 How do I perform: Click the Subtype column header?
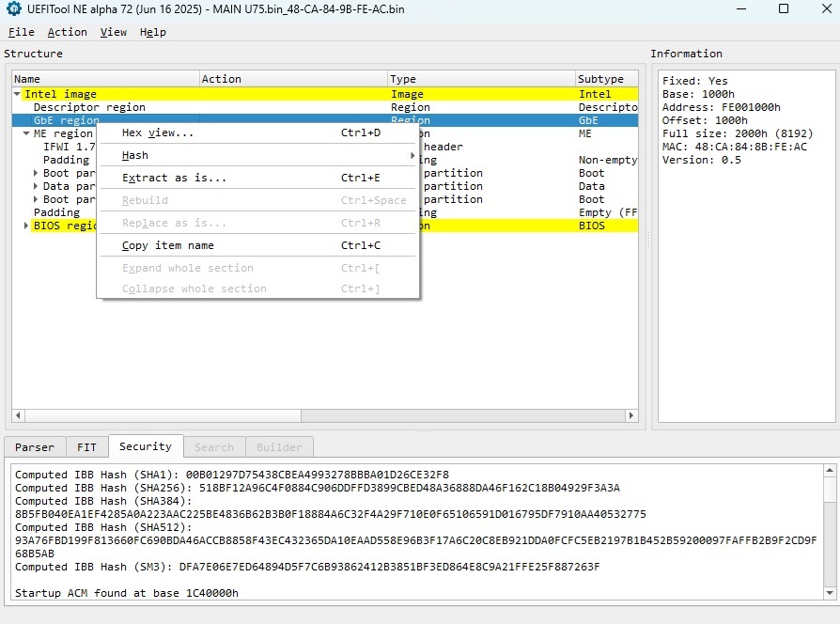click(x=606, y=79)
